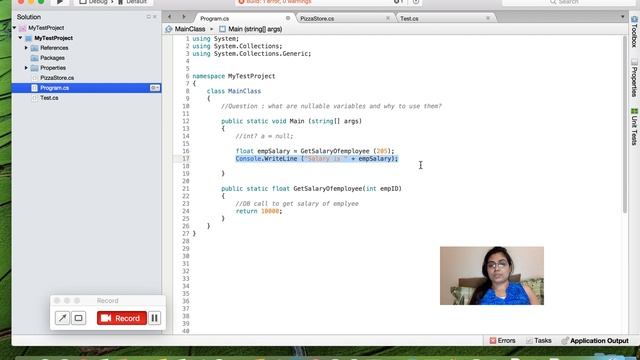Collapse the MyTestProject solution node
The image size is (640, 360).
click(x=15, y=28)
